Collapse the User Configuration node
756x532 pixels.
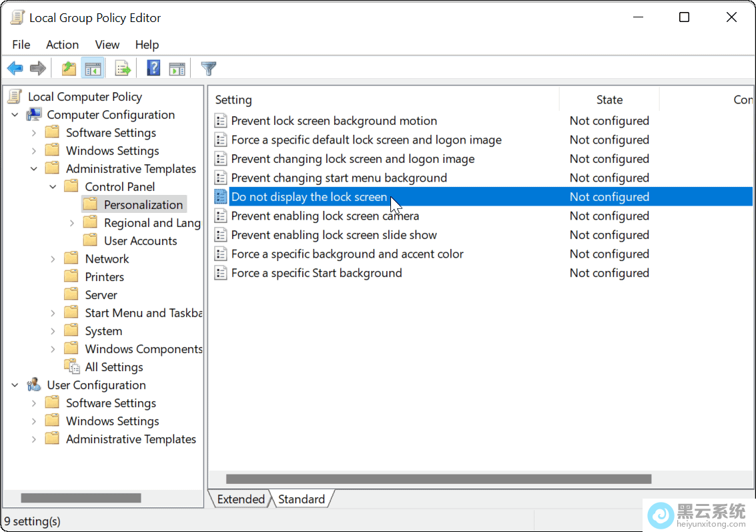(x=15, y=385)
